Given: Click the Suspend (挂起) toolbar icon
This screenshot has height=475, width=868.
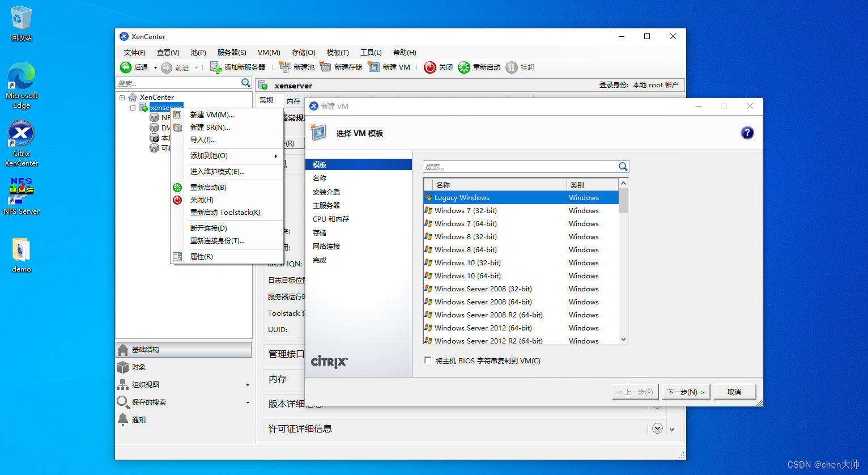Looking at the screenshot, I should [x=512, y=67].
